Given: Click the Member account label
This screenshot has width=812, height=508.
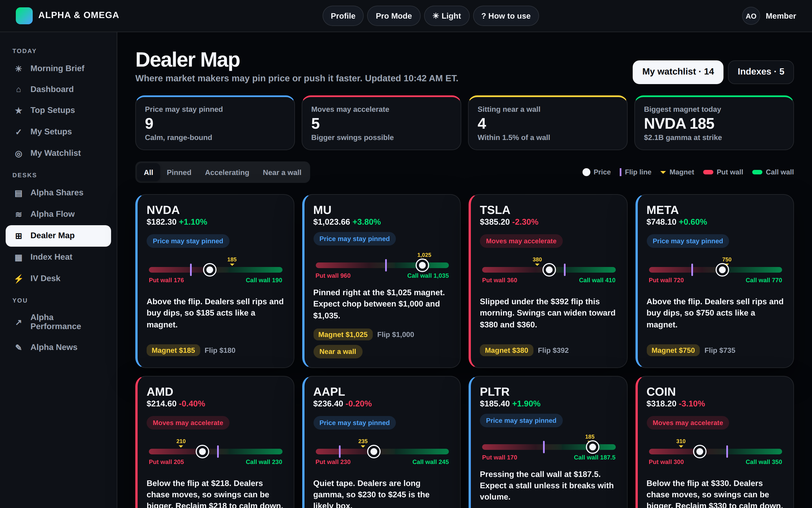Looking at the screenshot, I should pyautogui.click(x=780, y=16).
